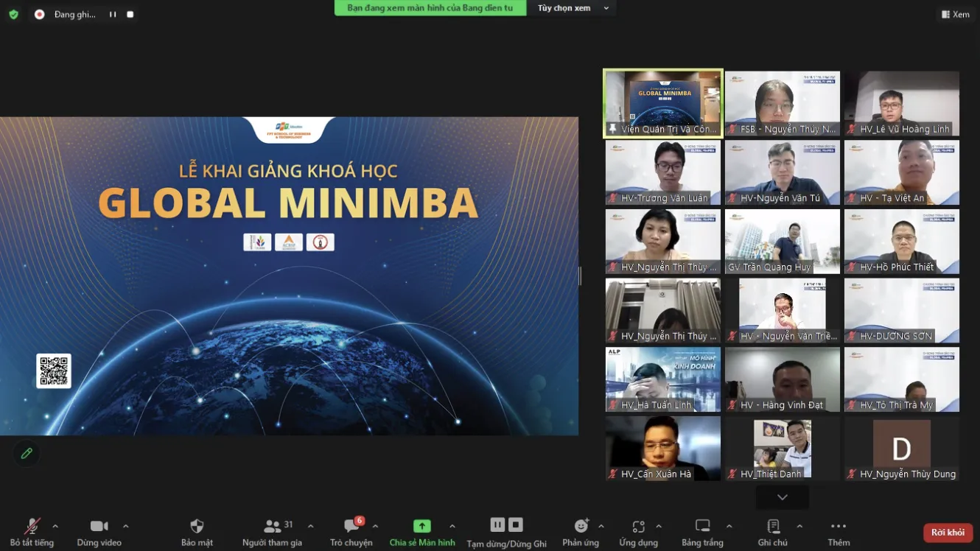Viewport: 980px width, 551px height.
Task: Expand arrow beside Chia sẻ Màn hình
Action: pos(452,527)
